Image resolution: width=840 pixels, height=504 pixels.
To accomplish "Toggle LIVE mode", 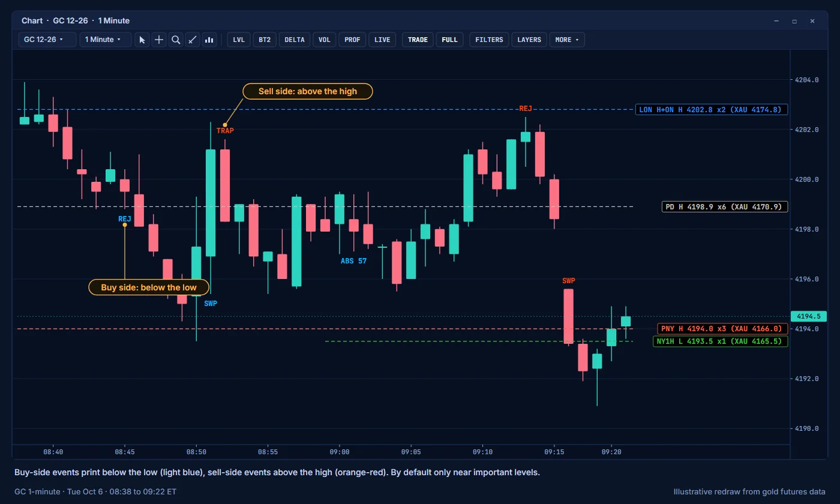I will click(382, 40).
